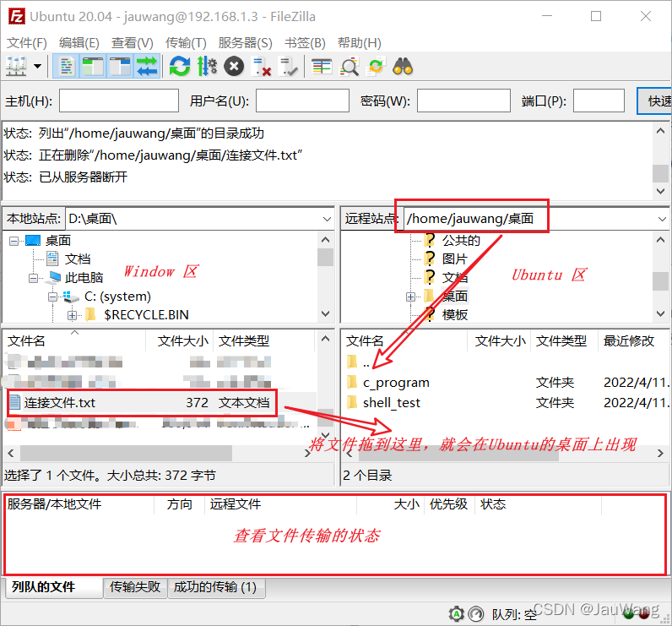Collapse the 此电脑 tree node

pyautogui.click(x=34, y=278)
